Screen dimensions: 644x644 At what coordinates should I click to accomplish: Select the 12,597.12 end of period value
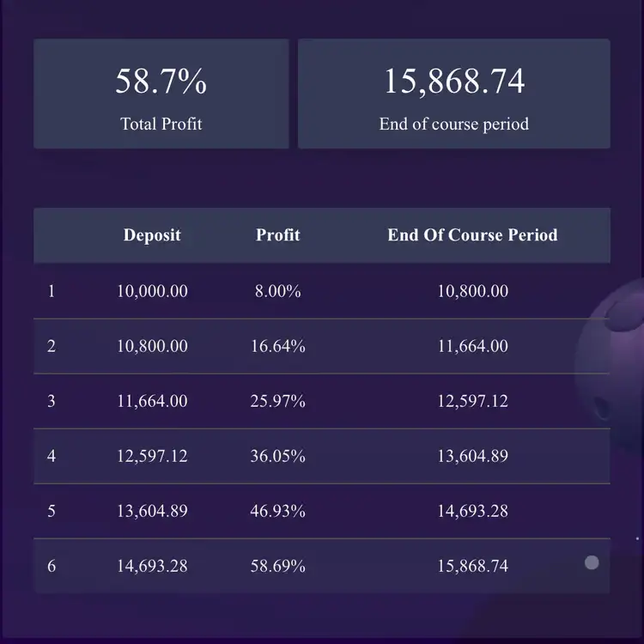(473, 401)
